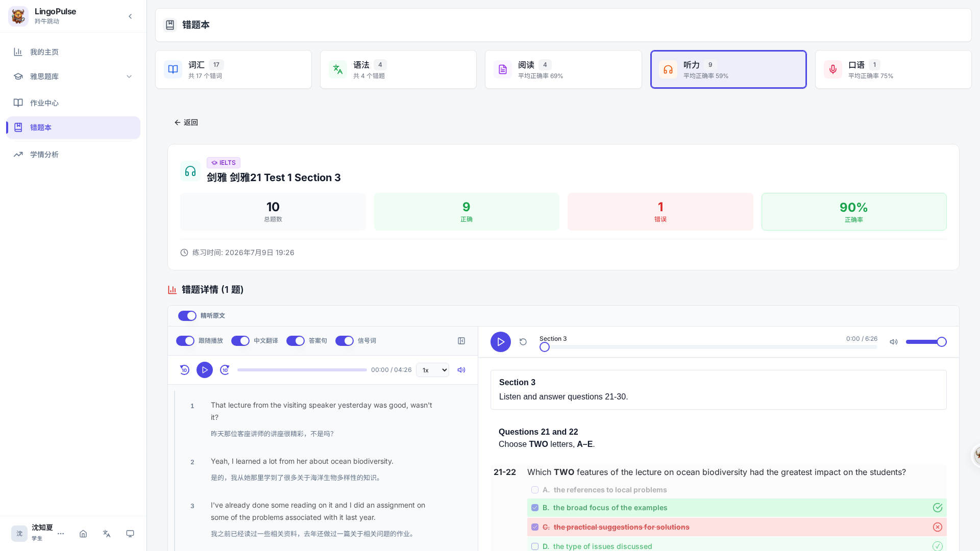This screenshot has width=980, height=551.
Task: Open the 1x playback speed dropdown
Action: (432, 370)
